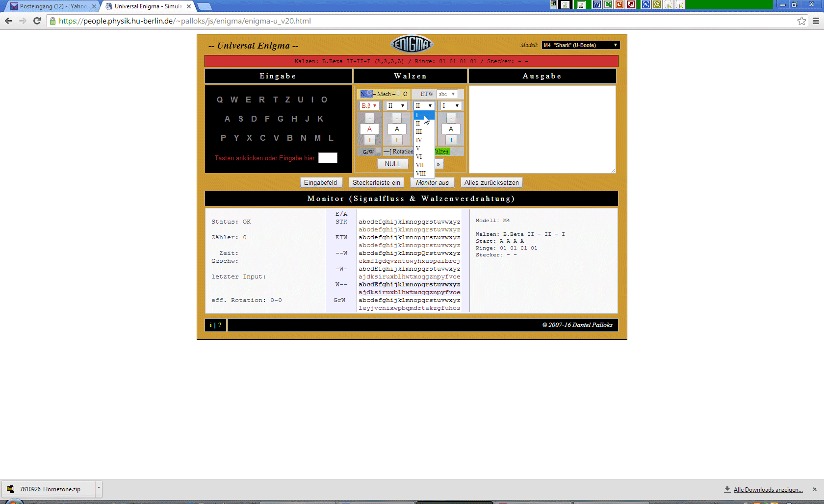Open menu for 7810926_Homezone.zip download
824x504 pixels.
[99, 488]
